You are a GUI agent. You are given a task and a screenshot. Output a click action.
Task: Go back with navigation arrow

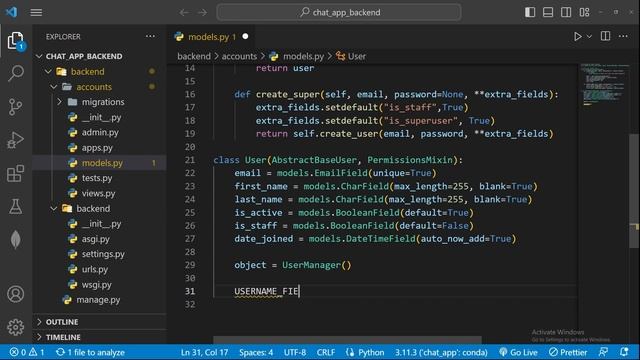[x=184, y=13]
